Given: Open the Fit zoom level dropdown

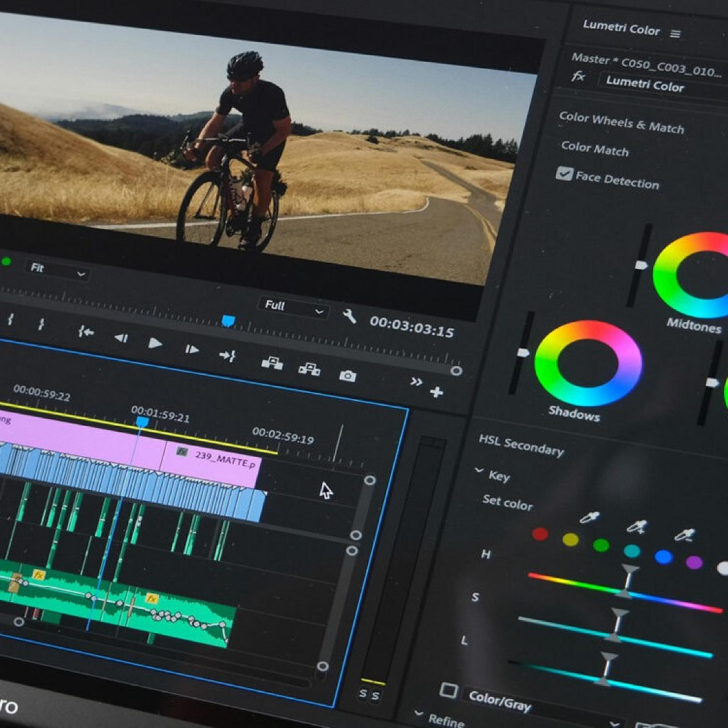Looking at the screenshot, I should click(57, 270).
